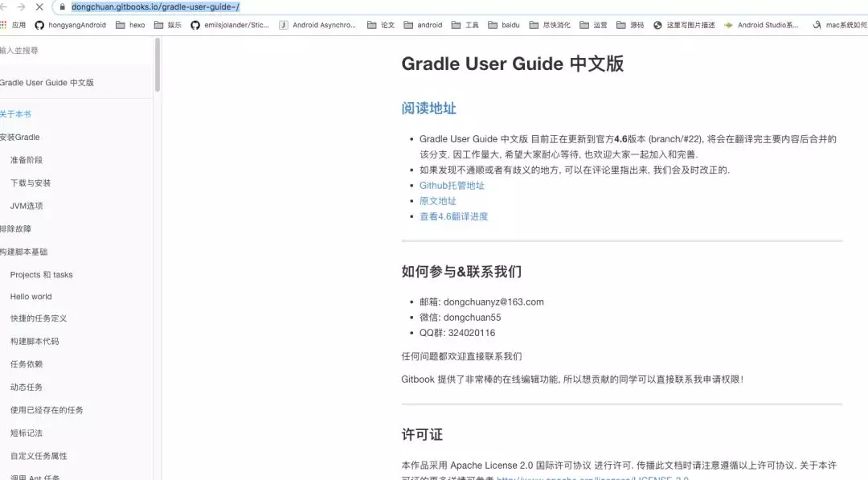The width and height of the screenshot is (868, 480).
Task: Click the 微信: dongchuan55 line
Action: coord(460,318)
